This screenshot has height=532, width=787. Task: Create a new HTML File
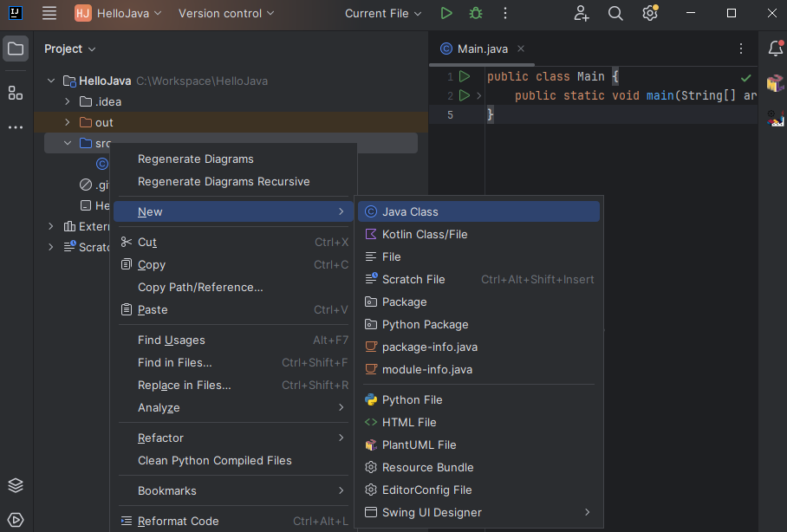pos(478,423)
